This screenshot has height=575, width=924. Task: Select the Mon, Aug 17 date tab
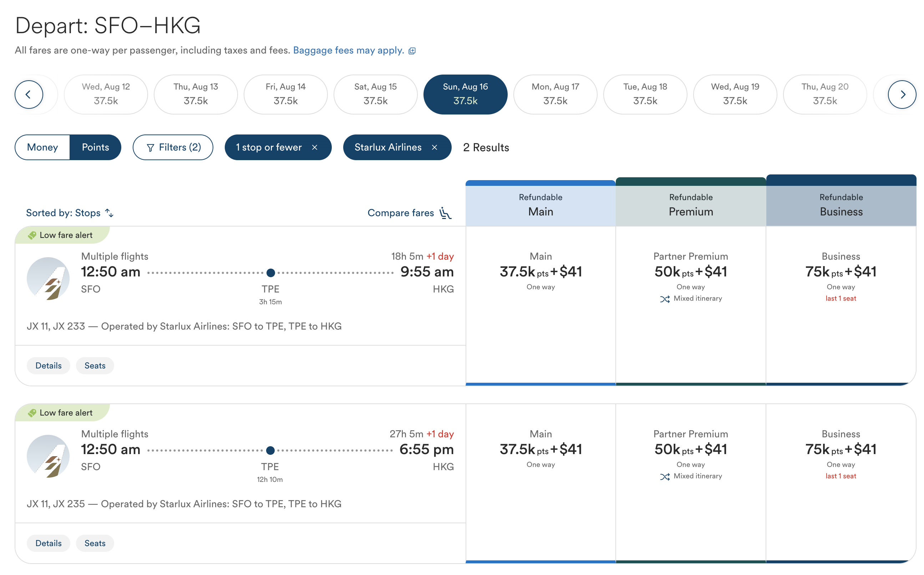[555, 94]
